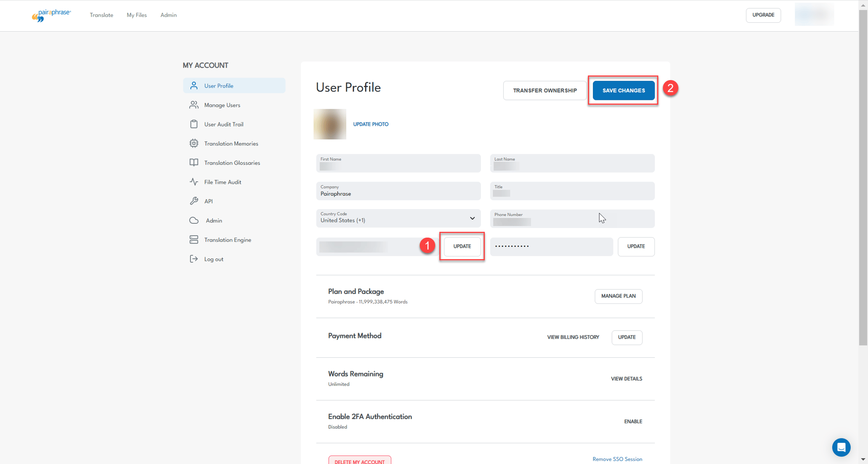Select Translation Glossaries in sidebar

pos(232,163)
